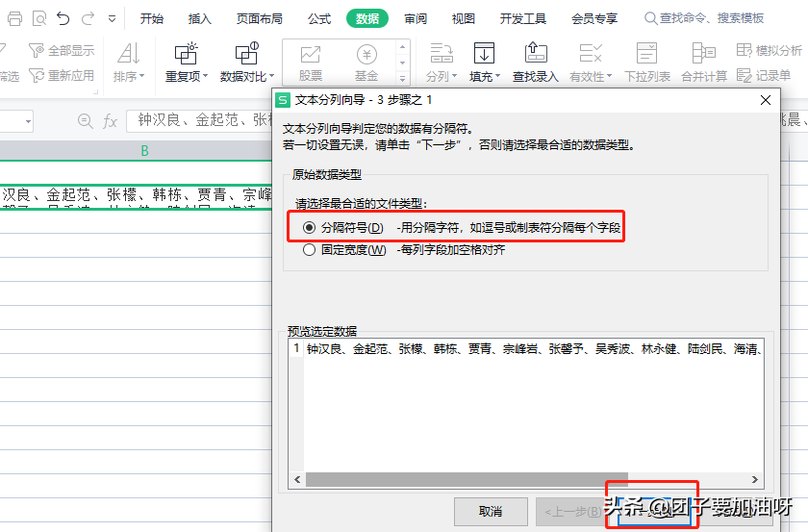Screen dimensions: 808x532
Task: Click the 查找录入 lookup entry icon
Action: [536, 63]
